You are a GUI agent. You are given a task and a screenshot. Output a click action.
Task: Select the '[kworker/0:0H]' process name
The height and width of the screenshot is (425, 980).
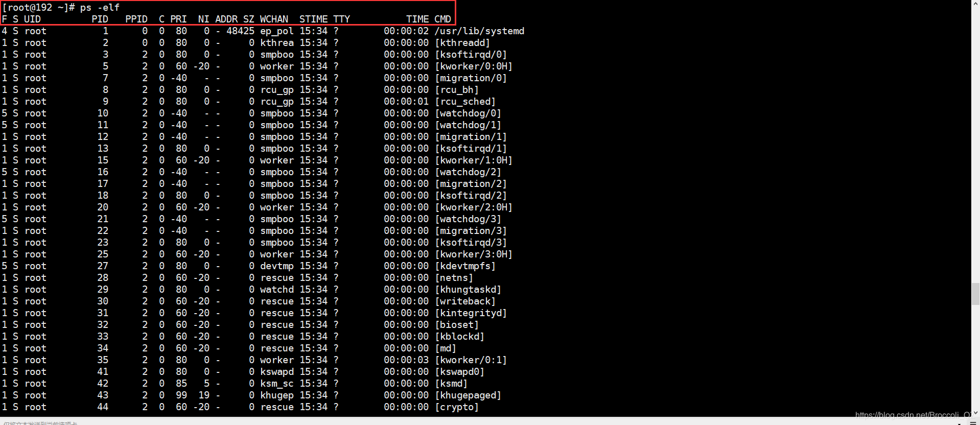pyautogui.click(x=474, y=66)
